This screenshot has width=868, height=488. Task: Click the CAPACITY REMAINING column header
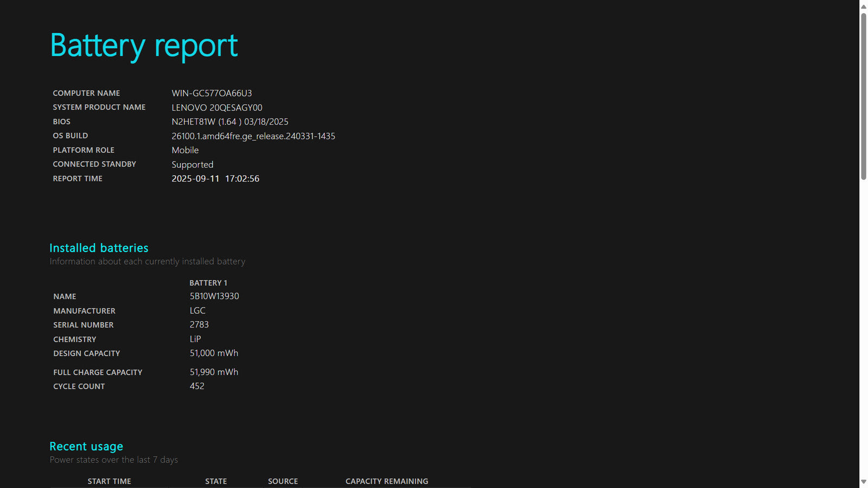pyautogui.click(x=387, y=481)
